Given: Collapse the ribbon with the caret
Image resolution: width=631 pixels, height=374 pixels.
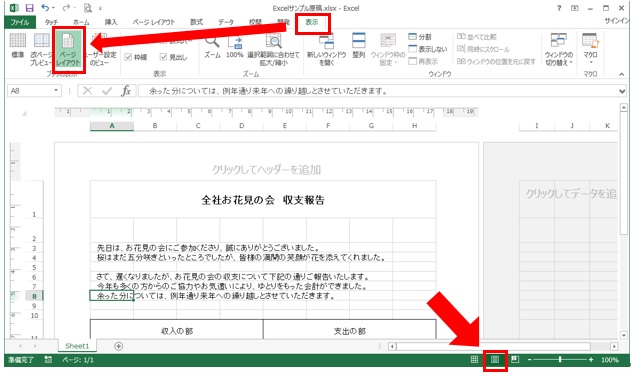Looking at the screenshot, I should click(x=621, y=74).
